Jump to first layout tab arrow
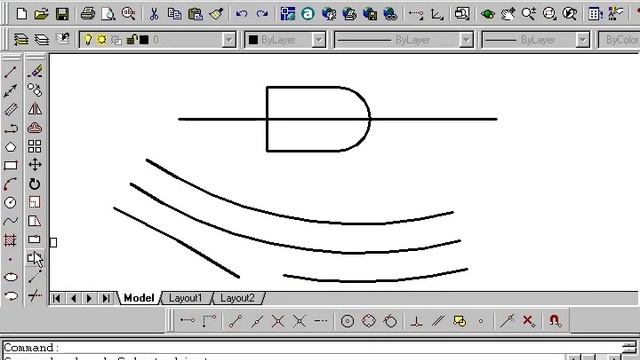This screenshot has width=640, height=360. (x=57, y=299)
